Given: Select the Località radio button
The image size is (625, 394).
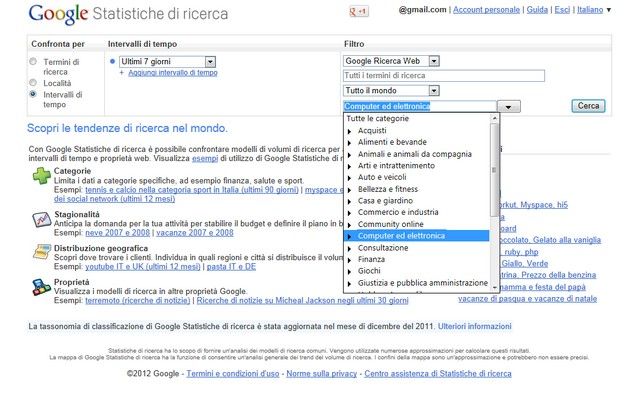Looking at the screenshot, I should 33,83.
